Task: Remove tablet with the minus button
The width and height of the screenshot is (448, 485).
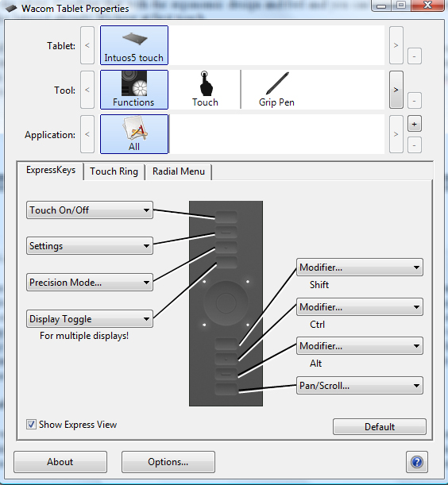Action: point(415,56)
